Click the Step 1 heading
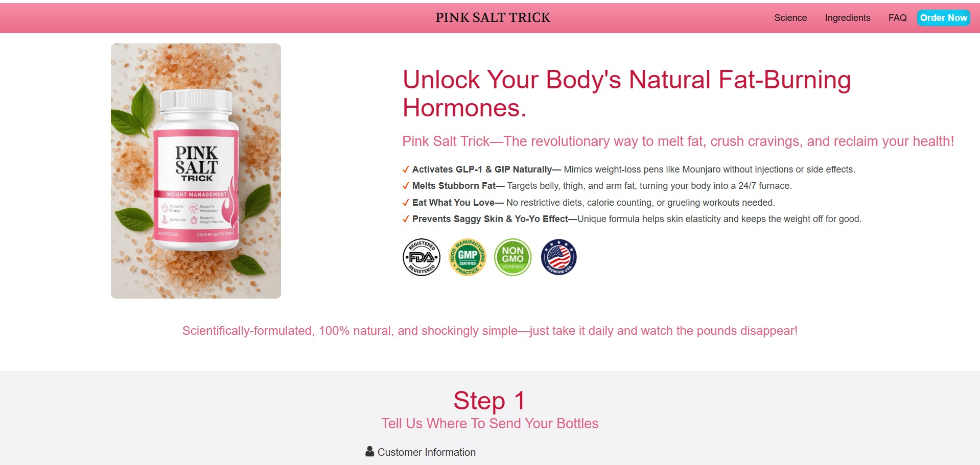The width and height of the screenshot is (980, 465). coord(489,400)
